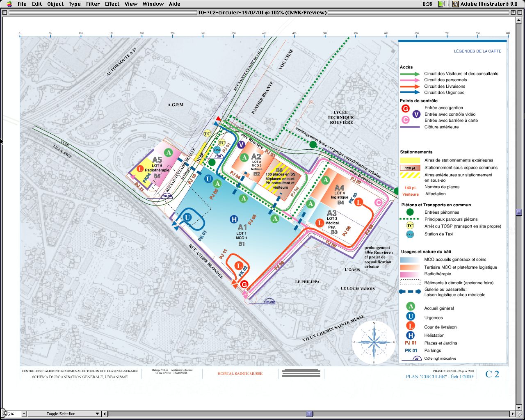Open the zoom level dropdown arrow
This screenshot has width=525, height=420.
24,414
